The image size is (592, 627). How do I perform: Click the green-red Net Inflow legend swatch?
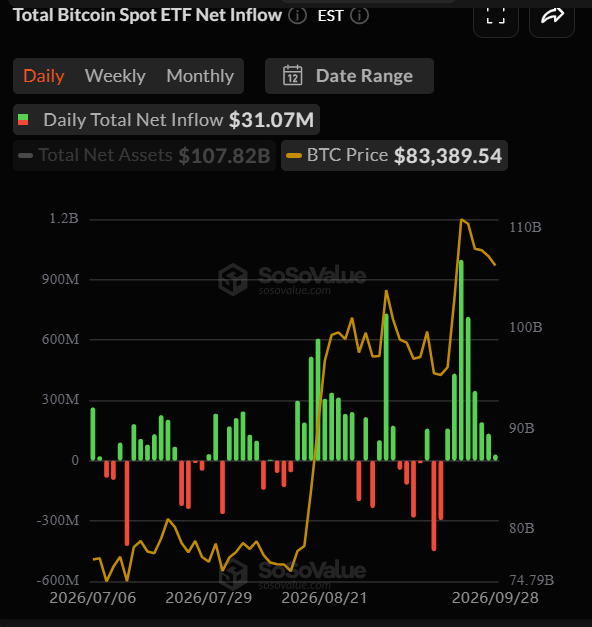click(23, 120)
